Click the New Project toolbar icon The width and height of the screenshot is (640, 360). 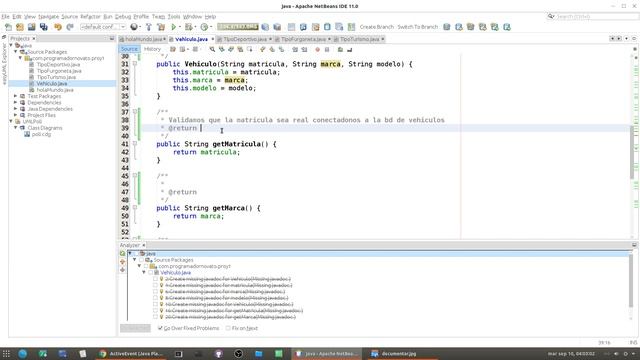click(x=20, y=27)
